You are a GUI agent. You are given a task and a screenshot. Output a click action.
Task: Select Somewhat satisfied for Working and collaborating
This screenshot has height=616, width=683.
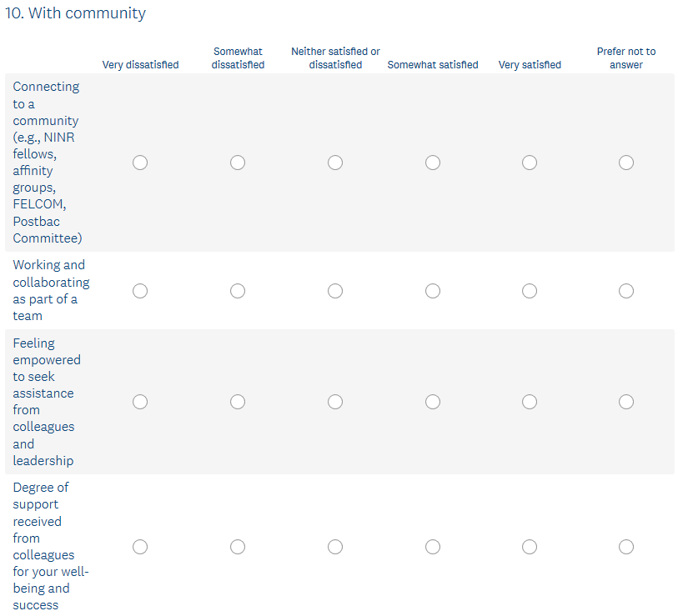tap(433, 291)
